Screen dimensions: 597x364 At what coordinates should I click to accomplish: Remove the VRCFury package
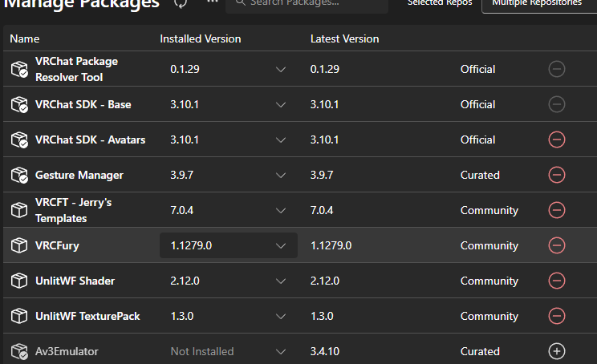point(556,245)
